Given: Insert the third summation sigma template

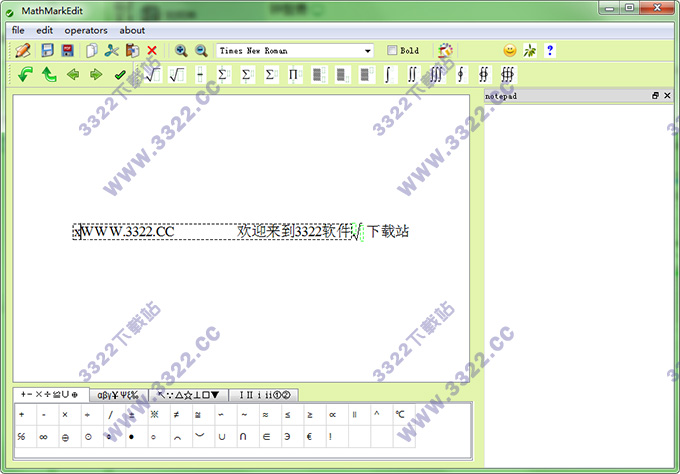Looking at the screenshot, I should [271, 75].
